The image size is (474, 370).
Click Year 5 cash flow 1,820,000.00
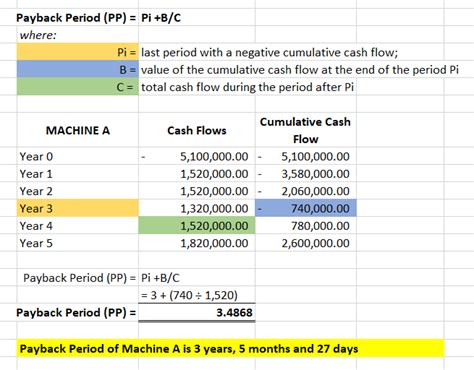point(197,243)
